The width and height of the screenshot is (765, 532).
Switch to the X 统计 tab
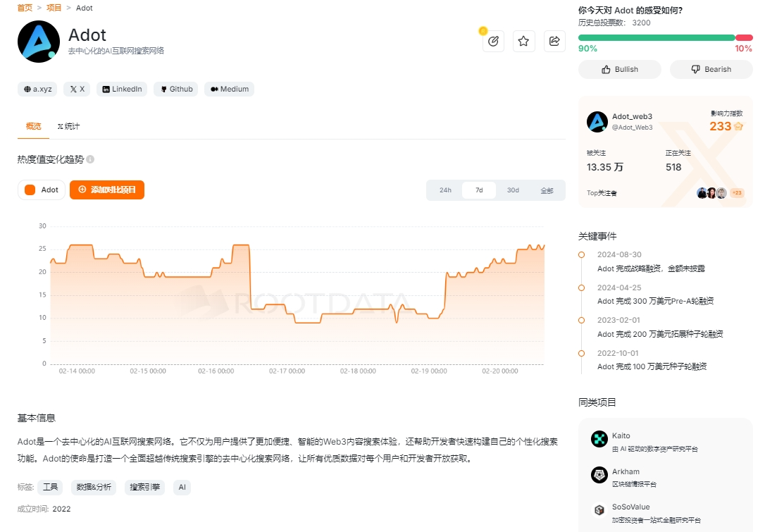pyautogui.click(x=68, y=126)
